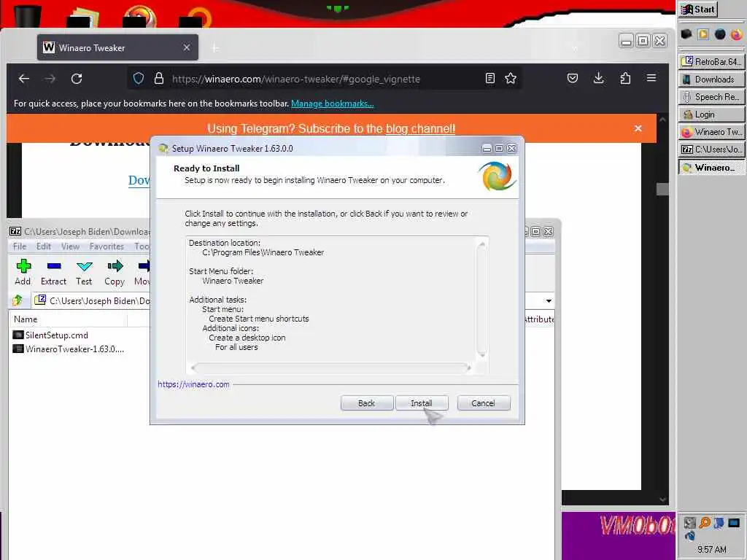Click Firefox icon in quick launch
Viewport: 747px width, 560px height.
(x=736, y=34)
